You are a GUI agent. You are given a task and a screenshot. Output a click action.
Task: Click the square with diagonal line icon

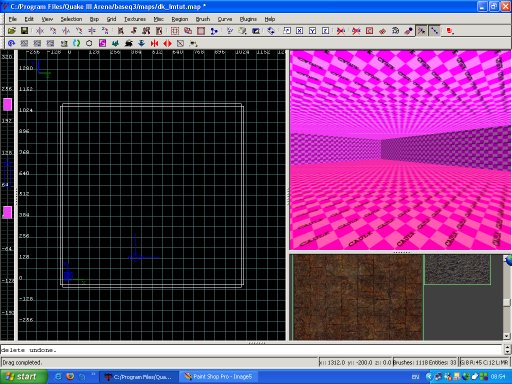coord(180,43)
